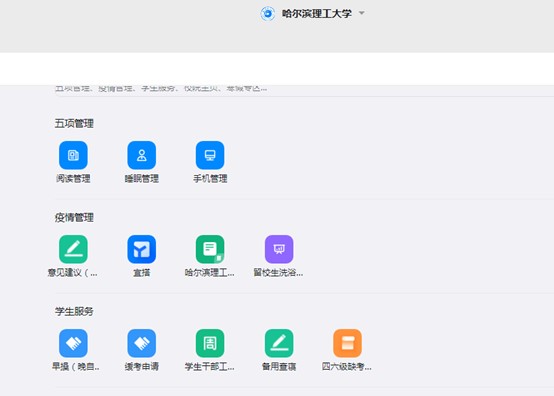Open the 睡眠管理 app icon
Screen dimensions: 554x396
tap(142, 155)
